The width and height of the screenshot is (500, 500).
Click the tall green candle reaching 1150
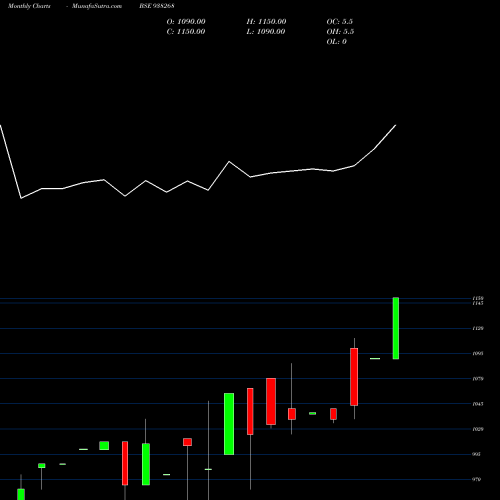pyautogui.click(x=396, y=328)
